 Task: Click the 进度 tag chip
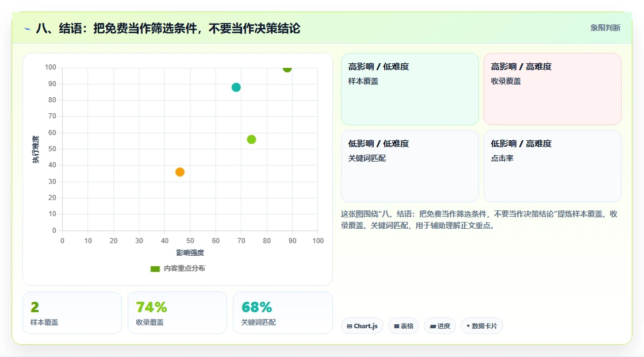coord(439,326)
